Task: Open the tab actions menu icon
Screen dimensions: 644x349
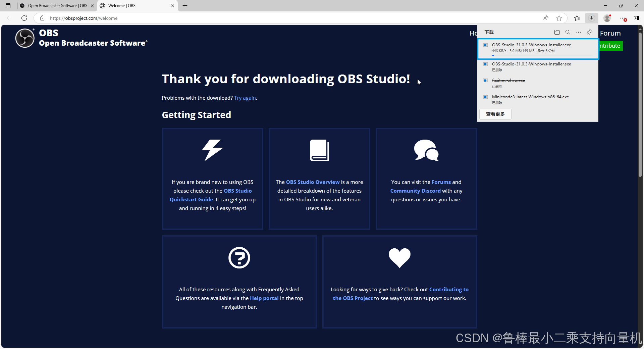Action: 8,6
